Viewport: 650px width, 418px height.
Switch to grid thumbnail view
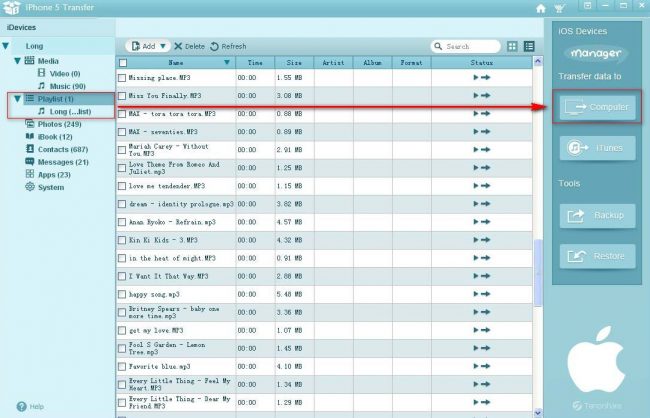(513, 46)
